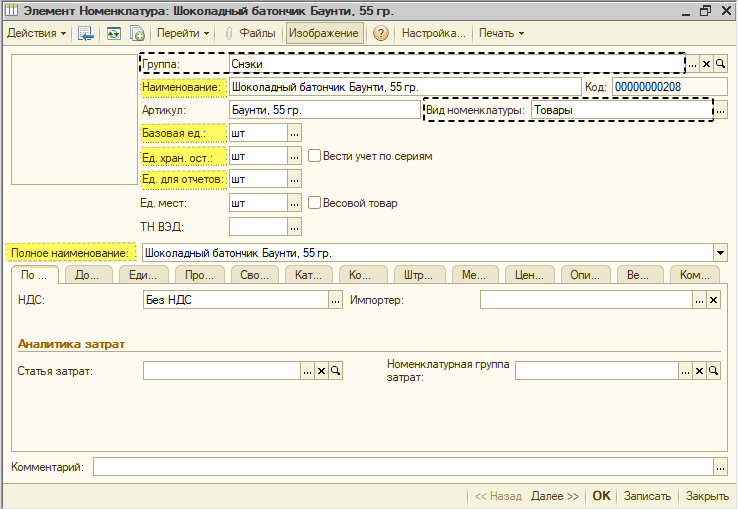This screenshot has height=509, width=738.
Task: Click into the Наименование input field
Action: coord(405,87)
